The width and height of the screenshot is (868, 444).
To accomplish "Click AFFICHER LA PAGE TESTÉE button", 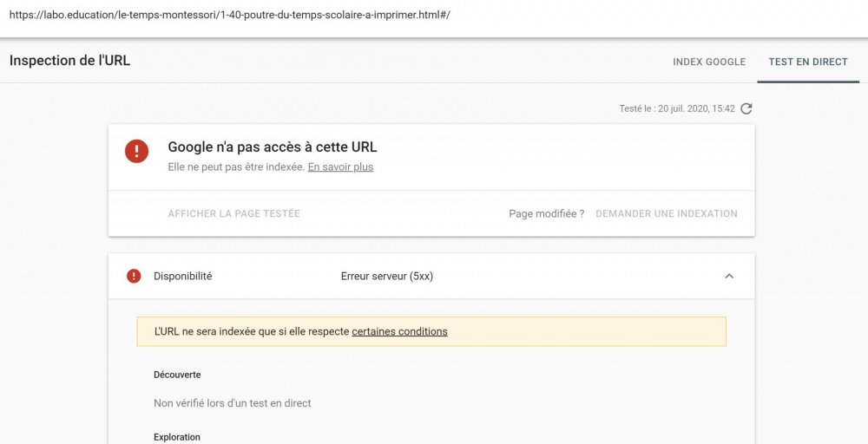I will pyautogui.click(x=234, y=213).
